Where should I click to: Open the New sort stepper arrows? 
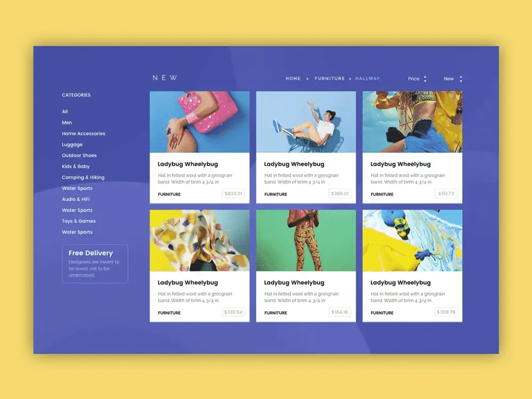click(x=461, y=79)
